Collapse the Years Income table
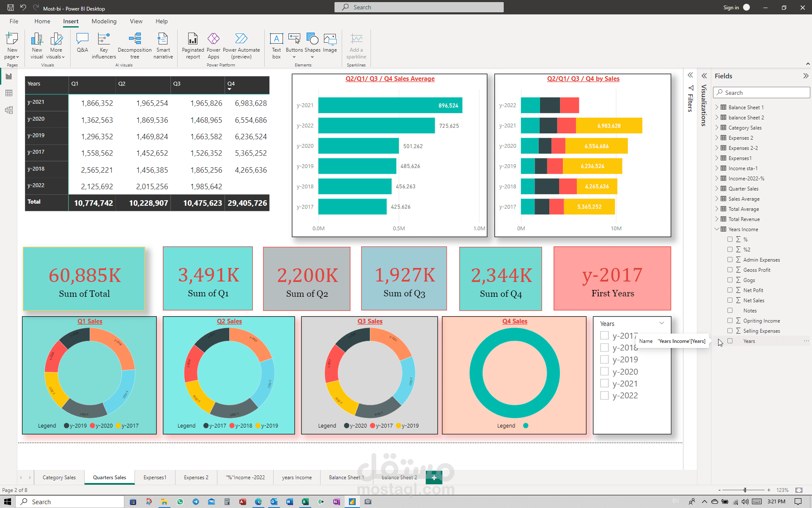Viewport: 812px width, 508px height. (717, 229)
